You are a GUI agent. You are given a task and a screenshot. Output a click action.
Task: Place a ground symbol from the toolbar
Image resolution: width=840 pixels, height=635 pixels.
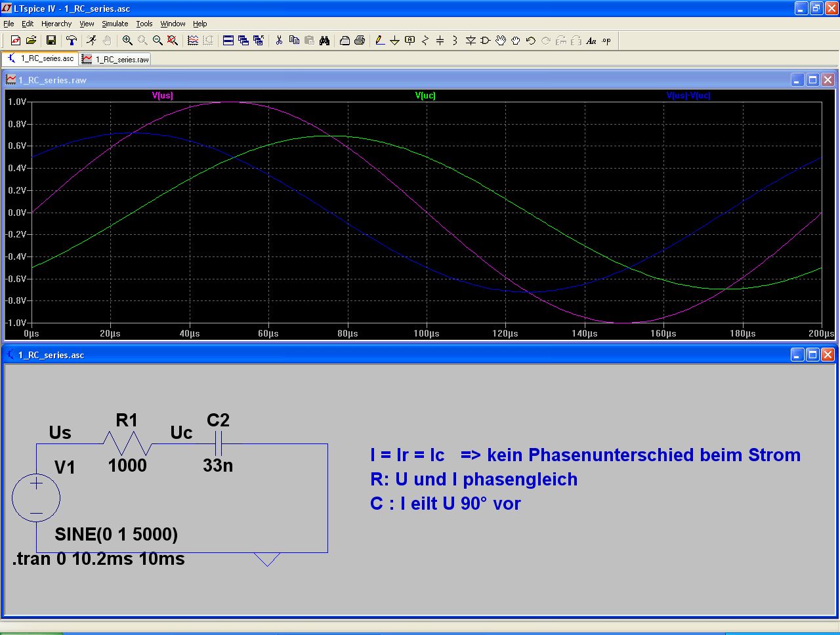pyautogui.click(x=394, y=41)
